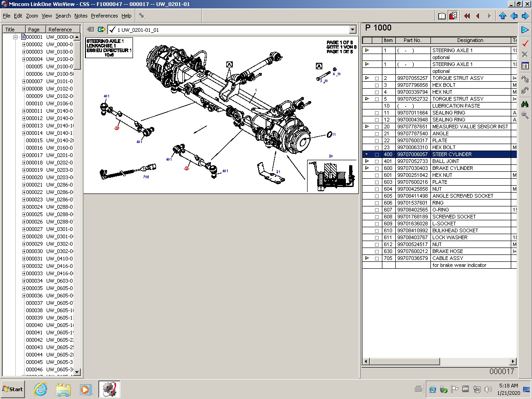
Task: Open the book view icon
Action: tap(442, 16)
